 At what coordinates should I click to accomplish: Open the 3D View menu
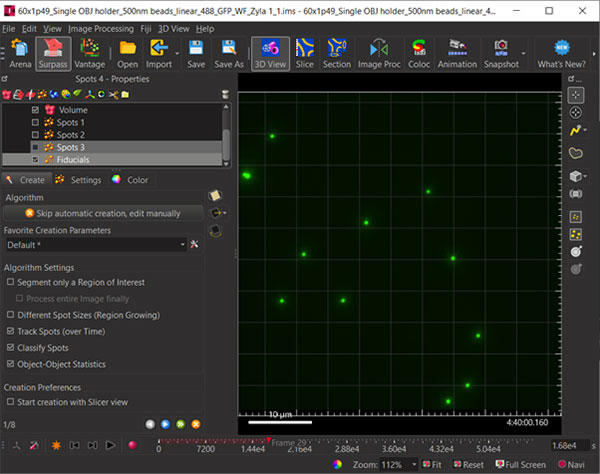(174, 29)
